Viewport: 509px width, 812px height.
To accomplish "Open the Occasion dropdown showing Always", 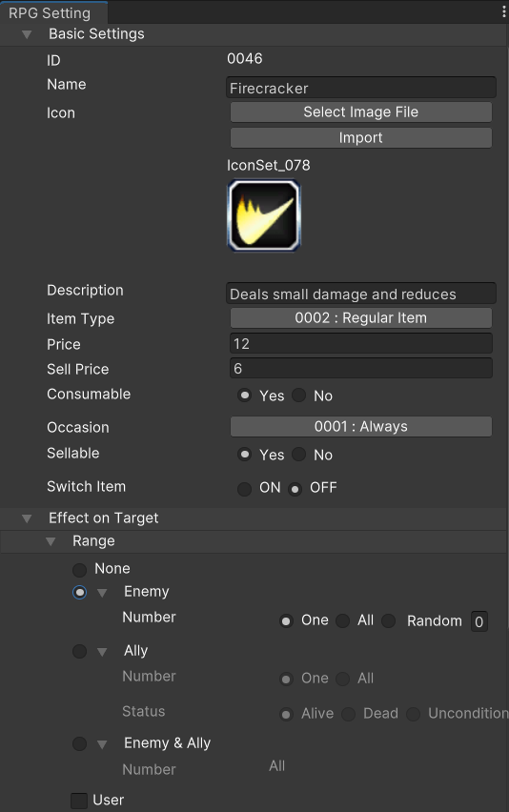I will coord(361,427).
